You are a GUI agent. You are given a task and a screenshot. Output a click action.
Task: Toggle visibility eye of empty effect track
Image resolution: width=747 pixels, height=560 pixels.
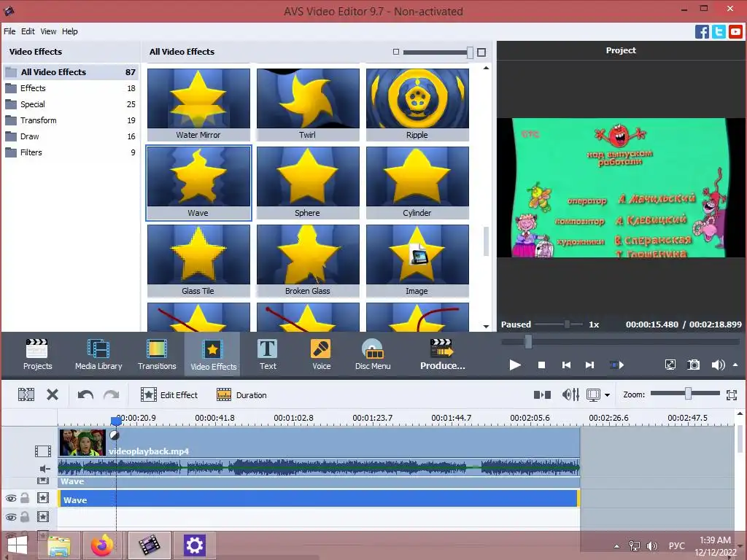(x=10, y=517)
